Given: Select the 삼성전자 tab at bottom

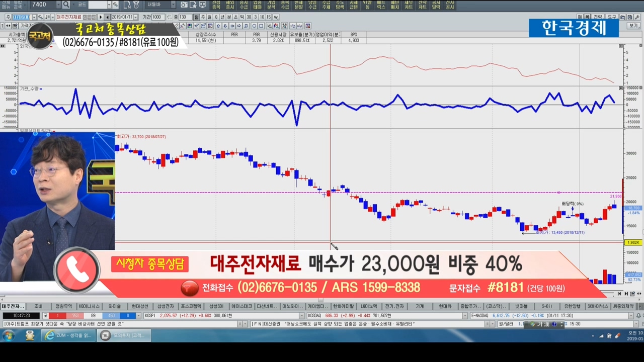Looking at the screenshot, I should 166,306.
